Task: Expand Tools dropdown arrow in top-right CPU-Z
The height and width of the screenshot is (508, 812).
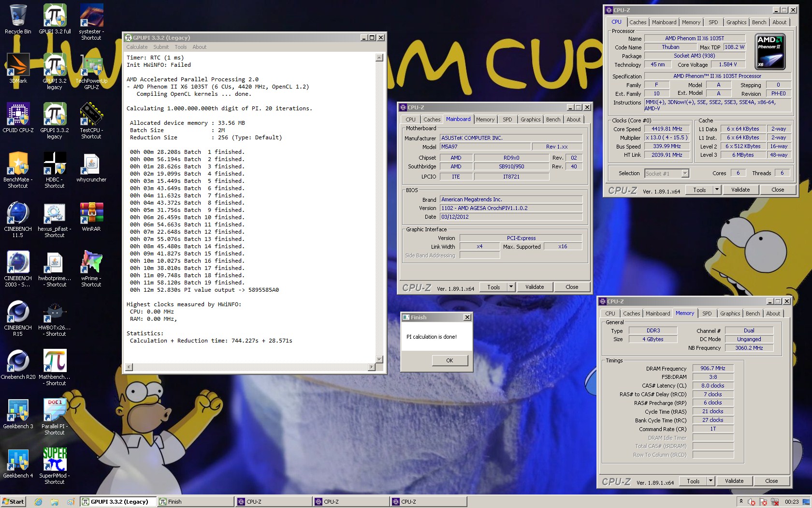Action: point(717,190)
